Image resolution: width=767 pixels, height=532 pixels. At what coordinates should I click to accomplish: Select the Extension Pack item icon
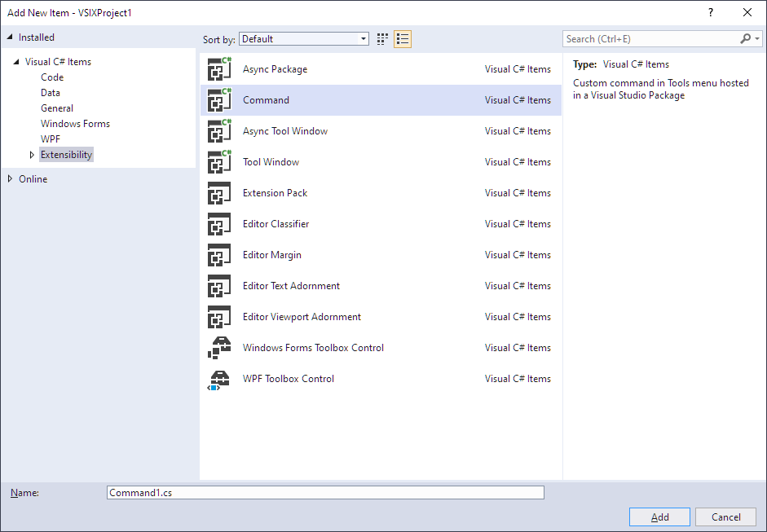click(x=219, y=193)
